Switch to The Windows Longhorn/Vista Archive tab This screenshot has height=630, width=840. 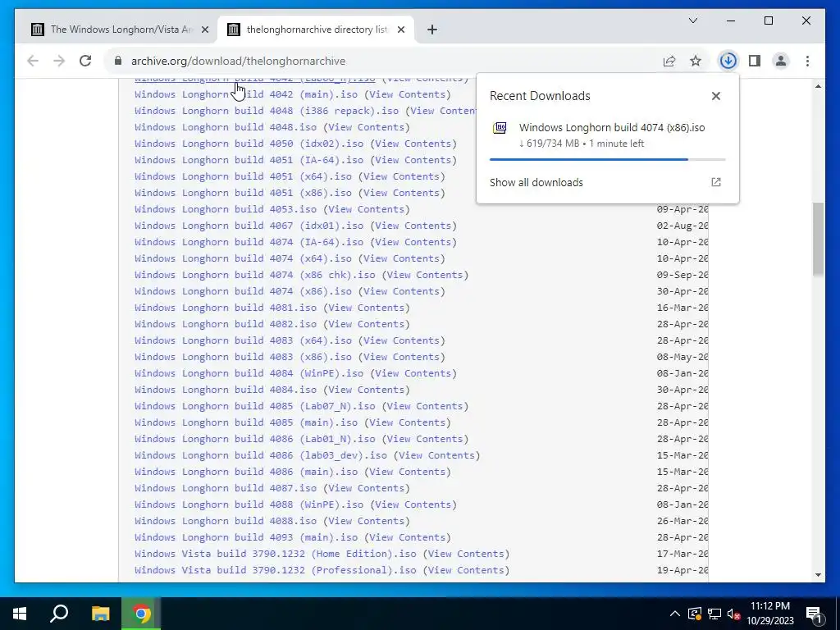pyautogui.click(x=121, y=30)
